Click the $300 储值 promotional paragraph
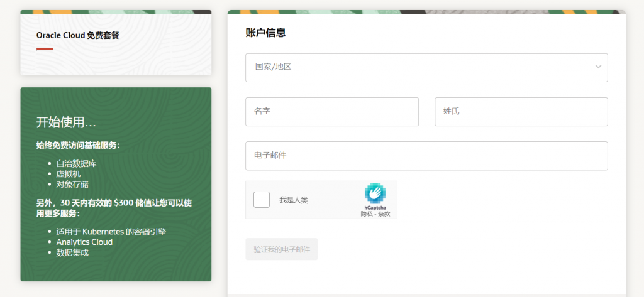Screen dimensions: 644x297 (114, 208)
